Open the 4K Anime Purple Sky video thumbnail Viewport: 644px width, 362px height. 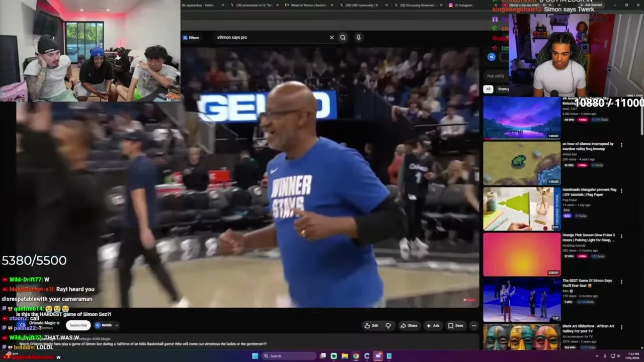522,117
